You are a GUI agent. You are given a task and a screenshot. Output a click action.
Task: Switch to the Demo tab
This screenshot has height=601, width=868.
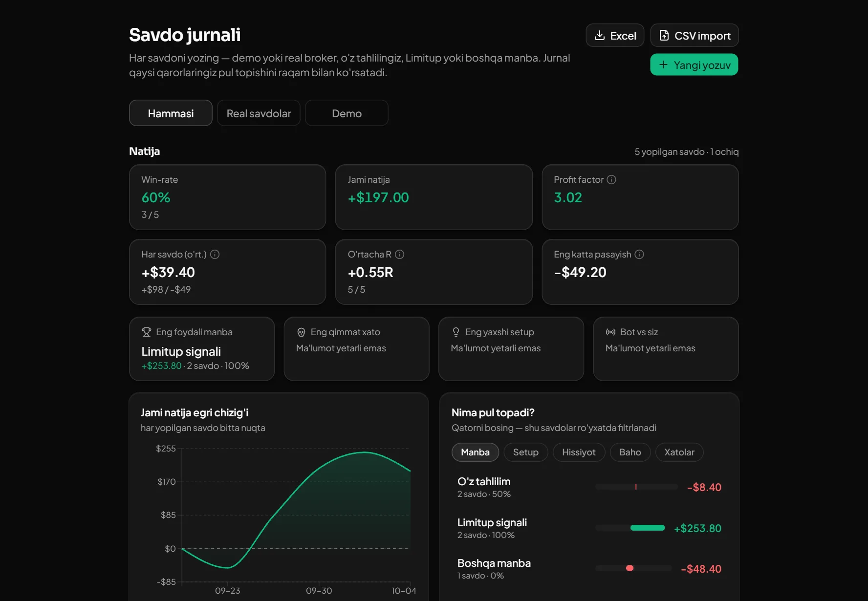point(347,113)
